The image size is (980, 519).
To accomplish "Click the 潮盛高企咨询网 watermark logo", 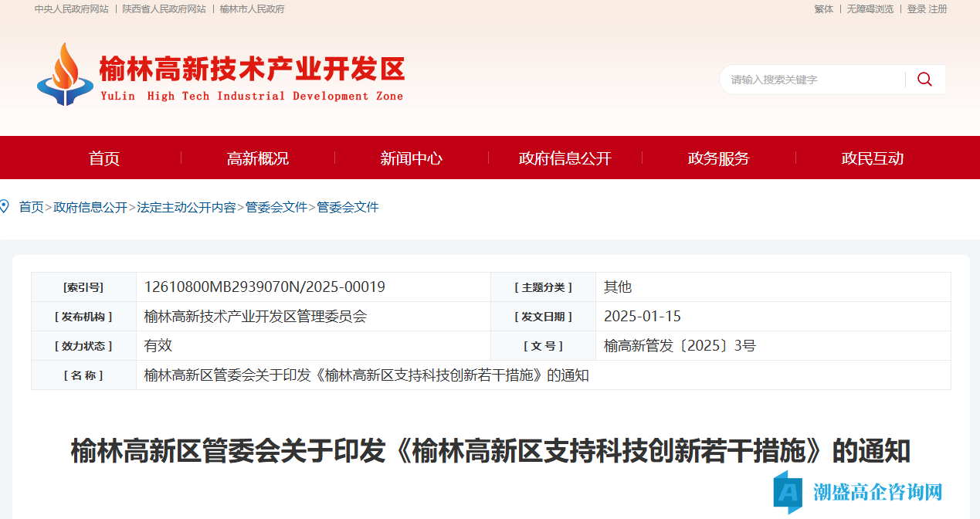I will (x=858, y=491).
